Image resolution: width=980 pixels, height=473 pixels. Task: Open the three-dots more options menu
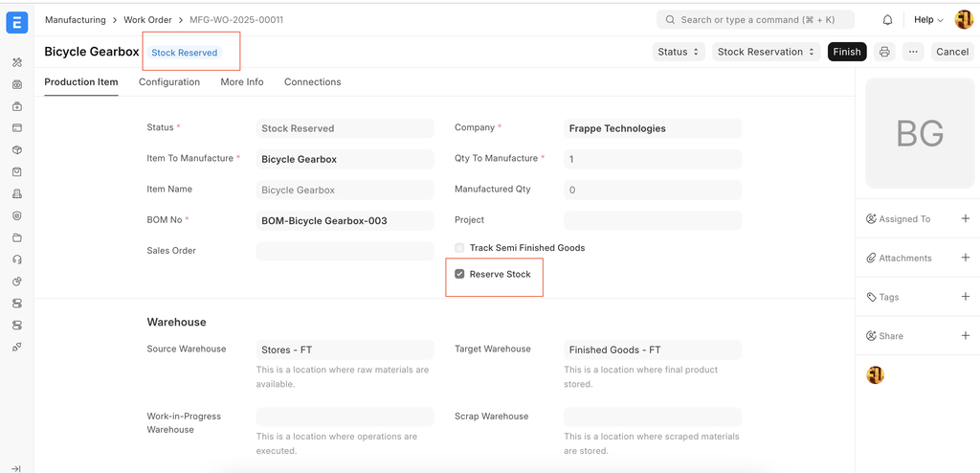pos(913,52)
